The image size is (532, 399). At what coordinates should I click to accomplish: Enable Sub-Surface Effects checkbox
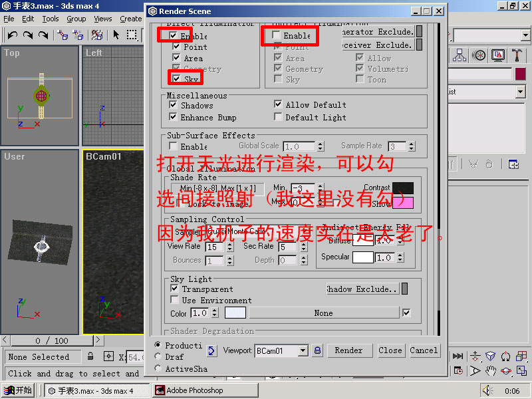(x=173, y=146)
